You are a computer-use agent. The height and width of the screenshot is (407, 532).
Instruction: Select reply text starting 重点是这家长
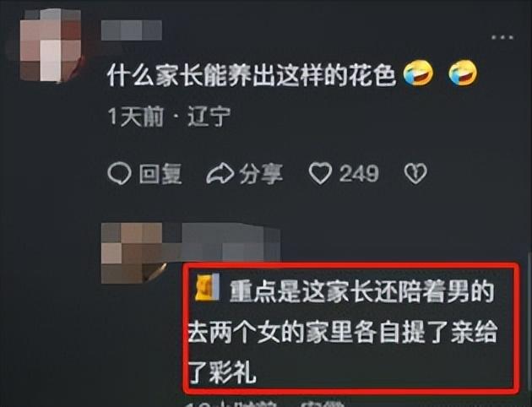(x=343, y=331)
